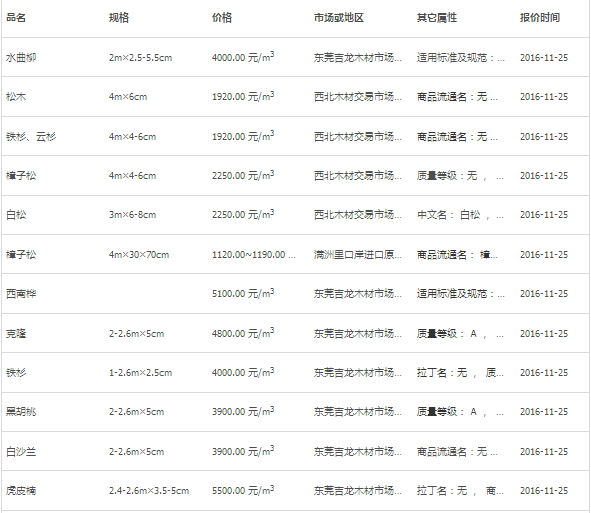Click the 报价时间 column header
Image resolution: width=591 pixels, height=513 pixels.
pos(540,18)
